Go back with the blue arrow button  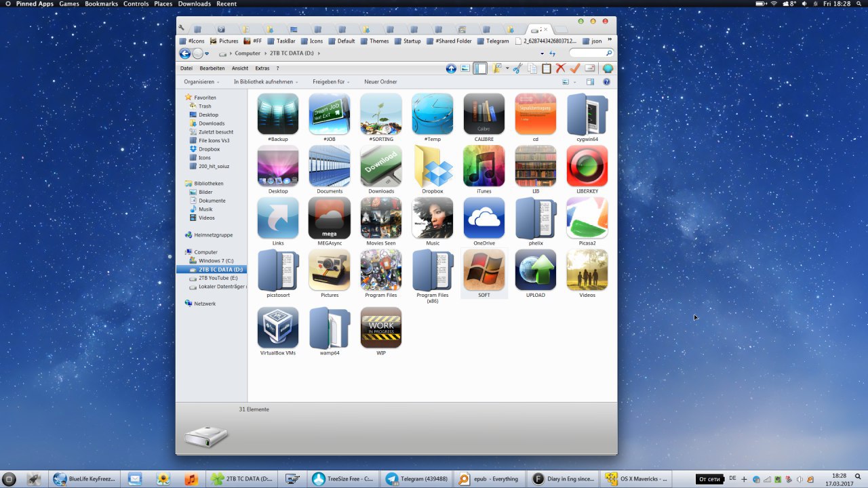click(185, 54)
